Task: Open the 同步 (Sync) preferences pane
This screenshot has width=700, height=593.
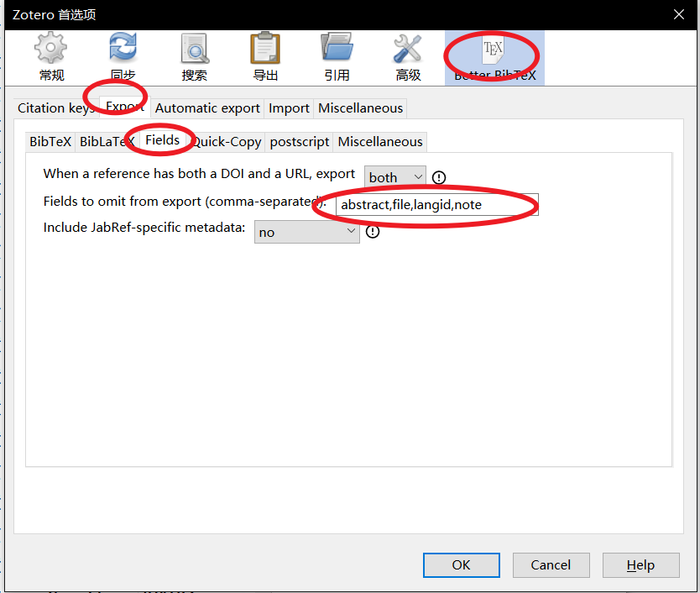Action: pos(123,57)
